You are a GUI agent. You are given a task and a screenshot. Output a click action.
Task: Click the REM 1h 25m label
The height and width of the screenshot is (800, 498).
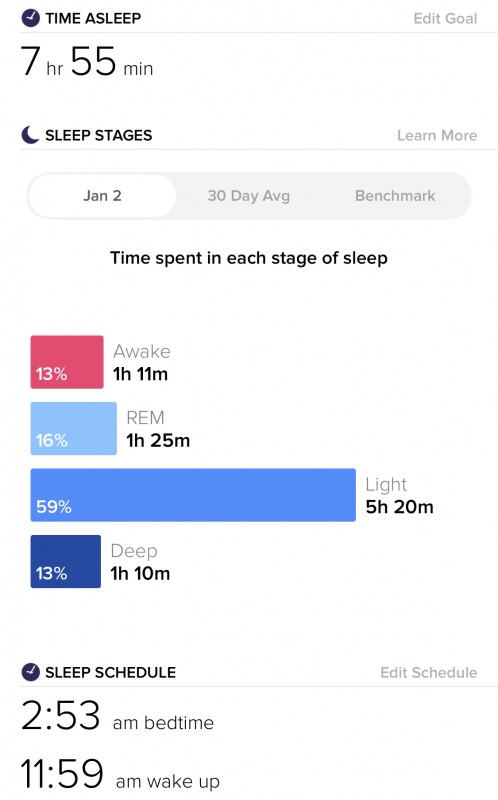click(158, 429)
